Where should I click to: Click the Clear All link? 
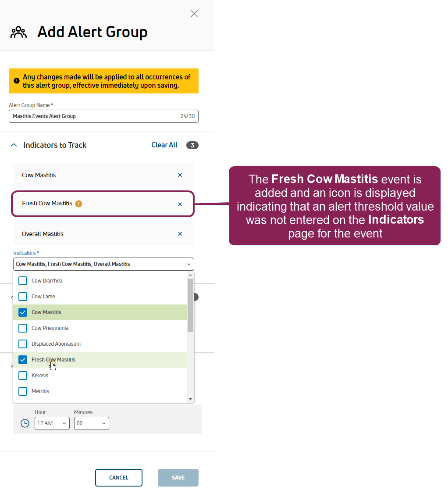point(164,145)
